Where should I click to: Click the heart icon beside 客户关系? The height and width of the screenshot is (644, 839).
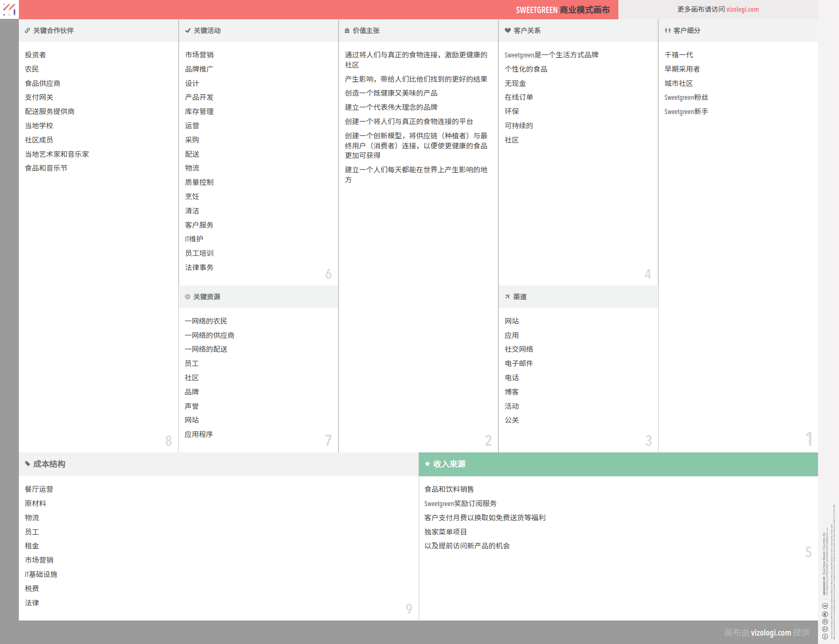pyautogui.click(x=508, y=31)
